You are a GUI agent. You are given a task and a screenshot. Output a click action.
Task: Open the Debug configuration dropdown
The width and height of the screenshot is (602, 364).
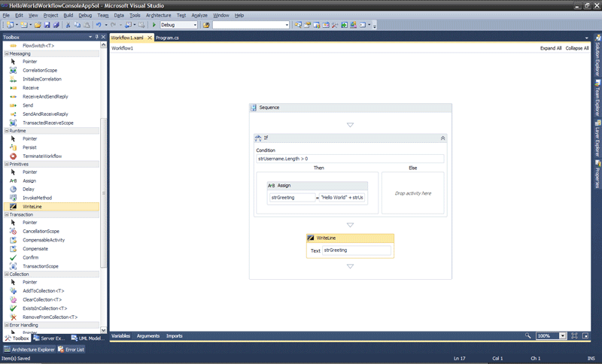tap(195, 25)
